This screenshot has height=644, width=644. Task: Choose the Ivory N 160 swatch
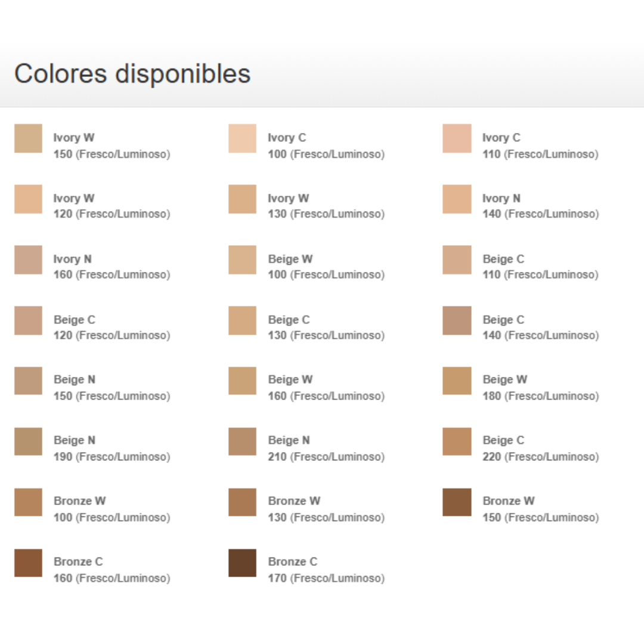(28, 260)
